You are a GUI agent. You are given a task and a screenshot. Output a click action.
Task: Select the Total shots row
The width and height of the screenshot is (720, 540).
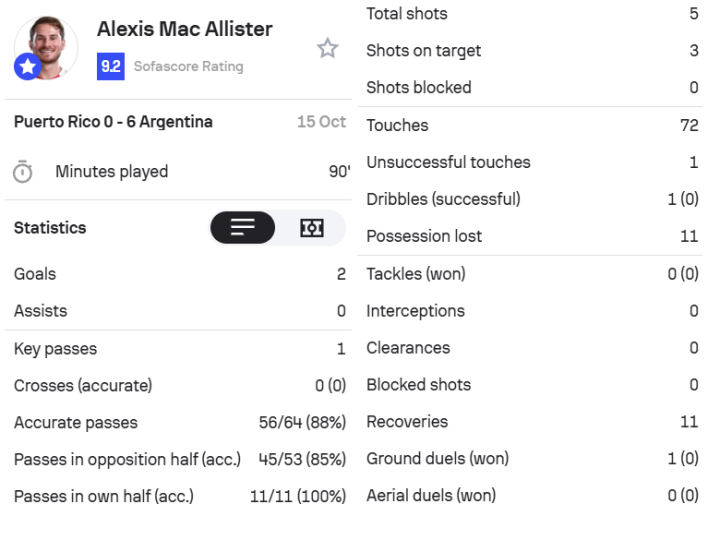531,14
